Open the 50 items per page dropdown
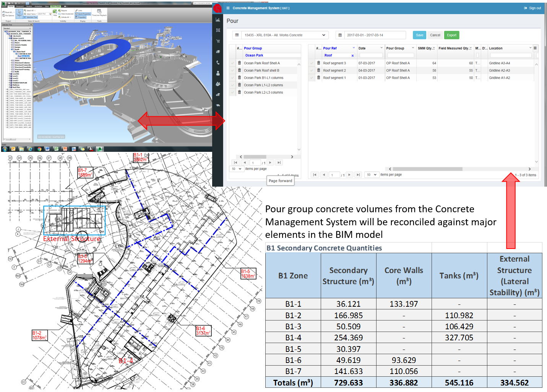The image size is (547, 392). coord(237,168)
